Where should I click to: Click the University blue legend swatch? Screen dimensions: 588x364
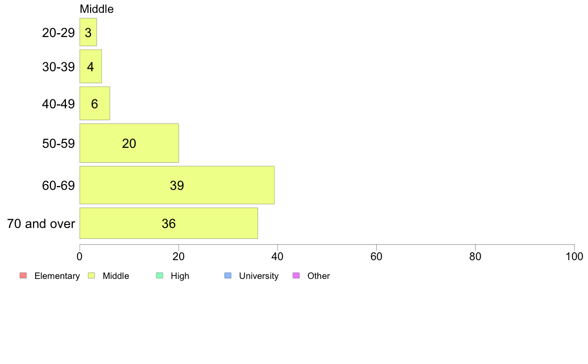point(228,275)
